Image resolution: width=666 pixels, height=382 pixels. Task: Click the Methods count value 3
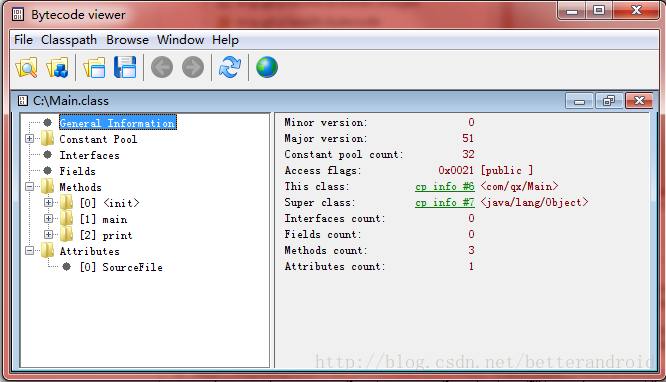point(471,250)
